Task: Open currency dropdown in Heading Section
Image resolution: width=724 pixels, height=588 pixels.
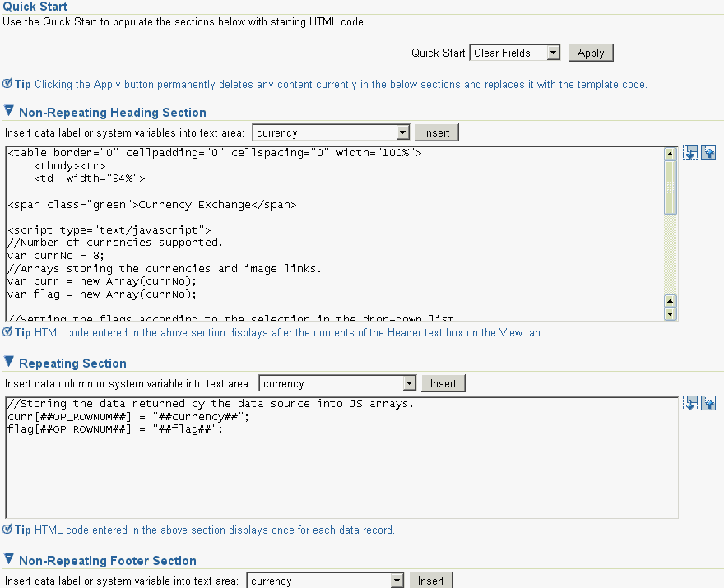Action: pyautogui.click(x=402, y=132)
